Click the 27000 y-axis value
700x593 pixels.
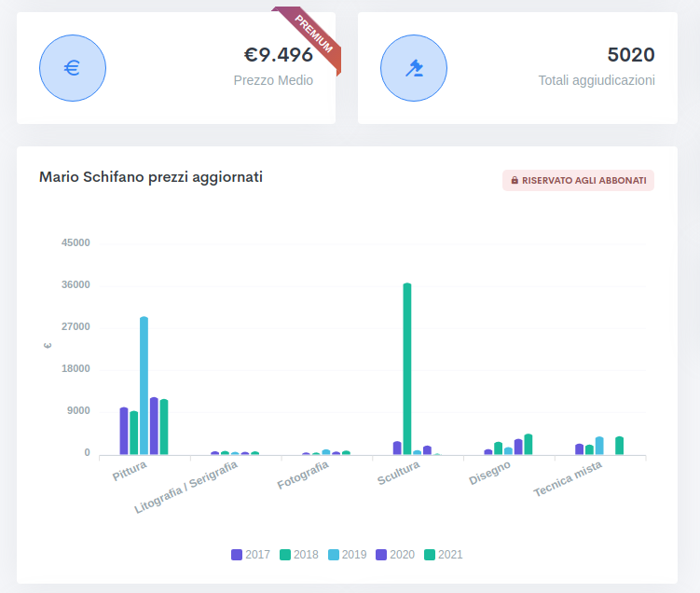pos(75,327)
